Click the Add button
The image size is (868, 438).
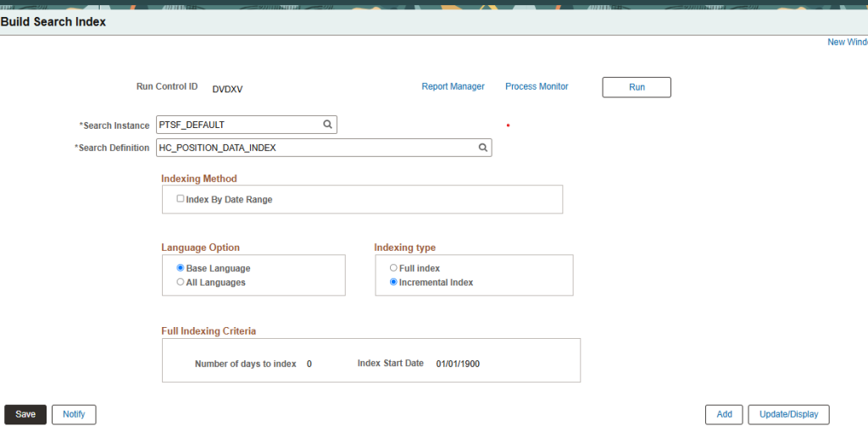coord(724,414)
